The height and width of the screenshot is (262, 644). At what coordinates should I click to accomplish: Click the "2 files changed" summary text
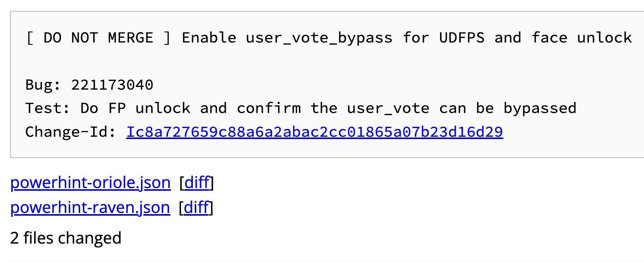pos(66,238)
